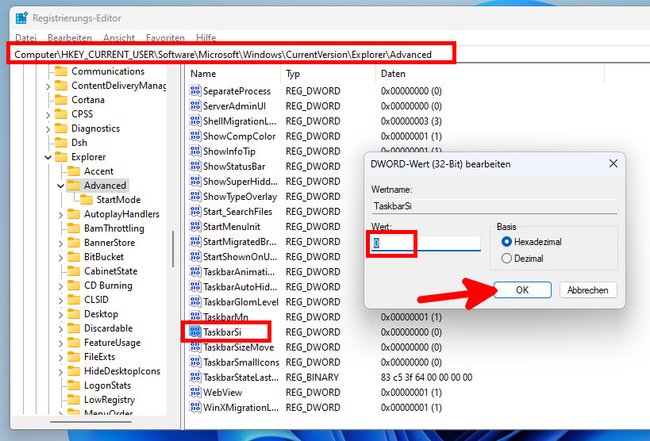Click the StartShownOnU... value icon
This screenshot has width=650, height=441.
(x=195, y=257)
